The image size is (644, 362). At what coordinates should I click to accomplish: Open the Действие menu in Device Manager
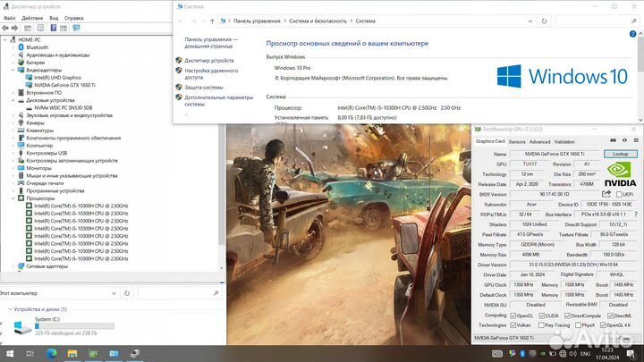[32, 18]
